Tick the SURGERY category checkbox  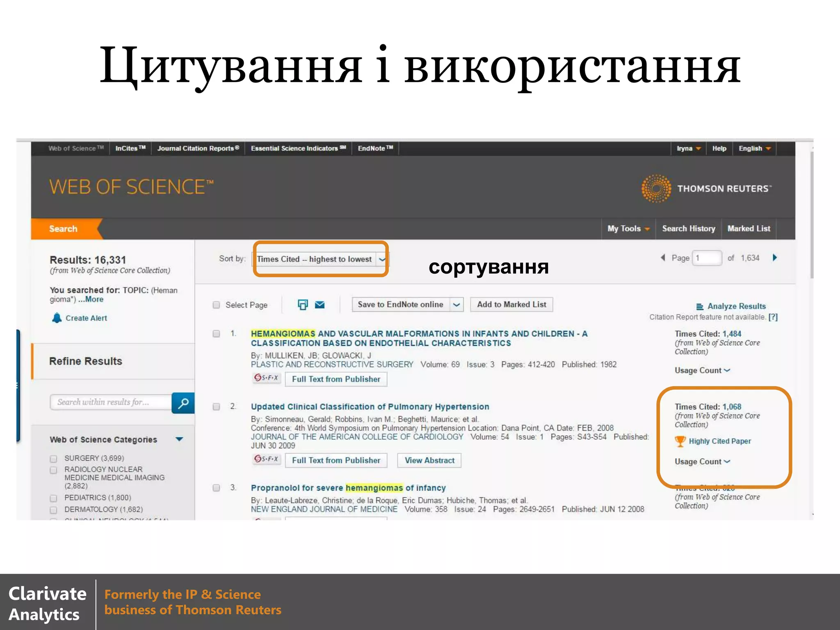click(53, 458)
